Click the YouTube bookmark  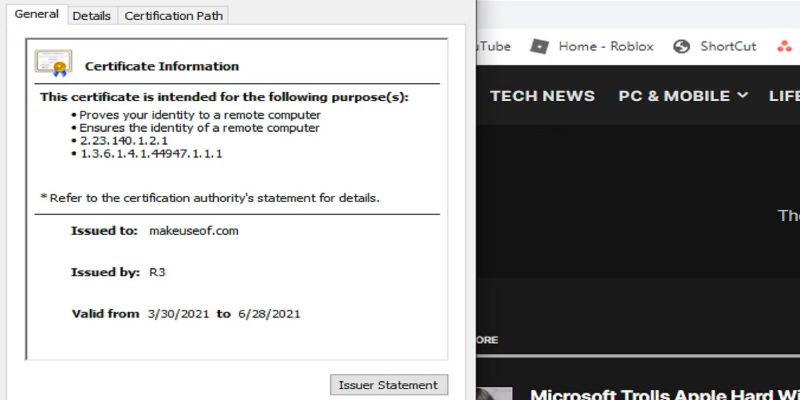[x=492, y=46]
